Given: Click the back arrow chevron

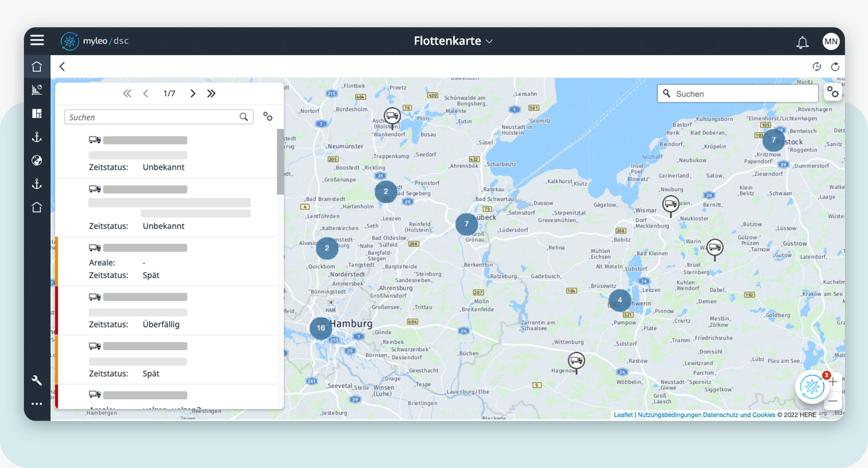Looking at the screenshot, I should 62,67.
